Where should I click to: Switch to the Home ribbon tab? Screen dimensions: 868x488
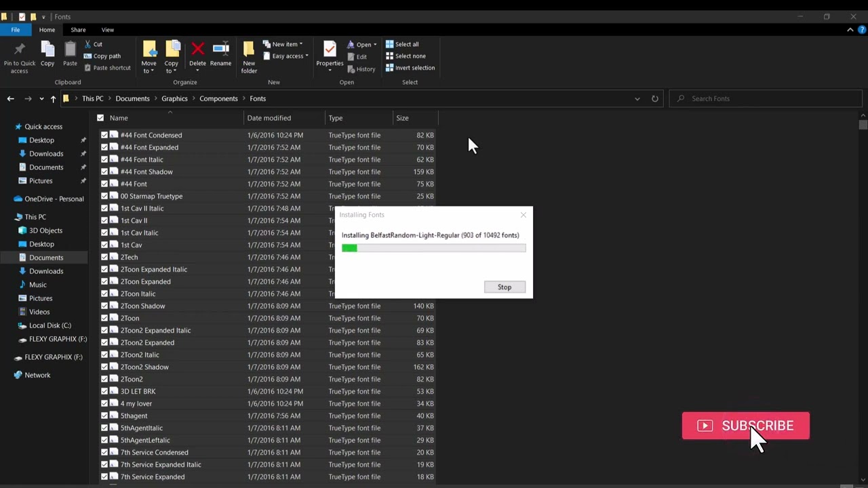47,30
